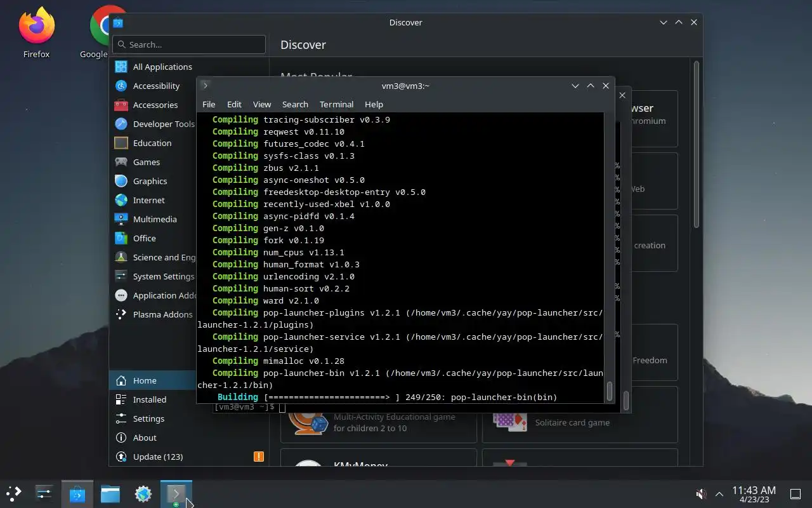Select the Accessories category icon
This screenshot has height=508, width=812.
[x=121, y=105]
